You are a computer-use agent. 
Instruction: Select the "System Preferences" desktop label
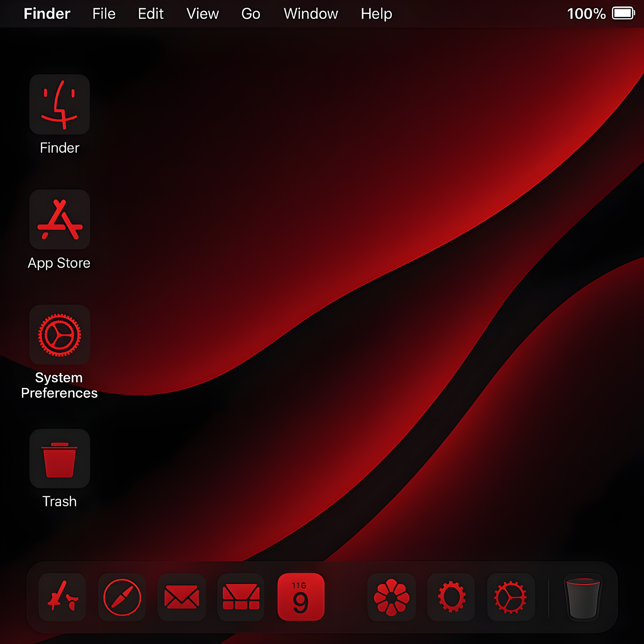pyautogui.click(x=59, y=385)
